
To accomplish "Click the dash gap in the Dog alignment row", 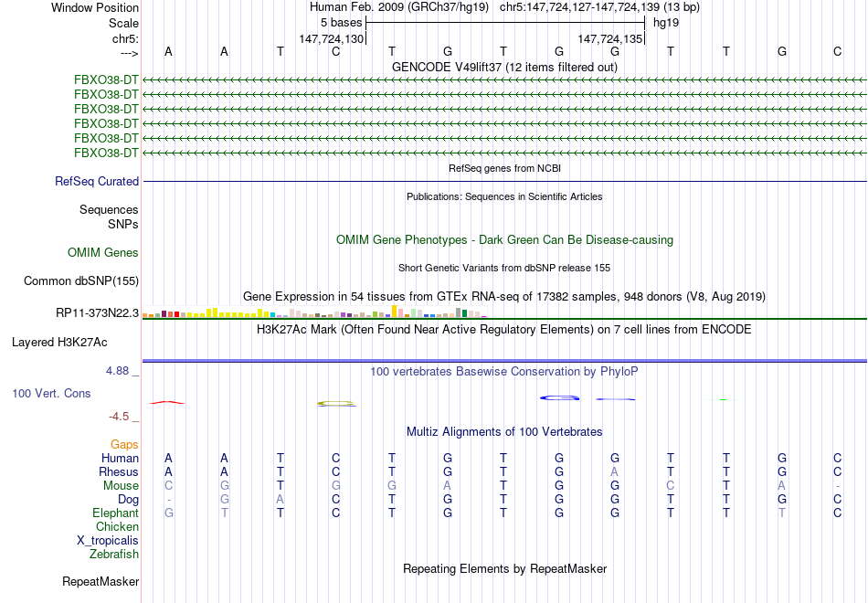I will coord(169,500).
